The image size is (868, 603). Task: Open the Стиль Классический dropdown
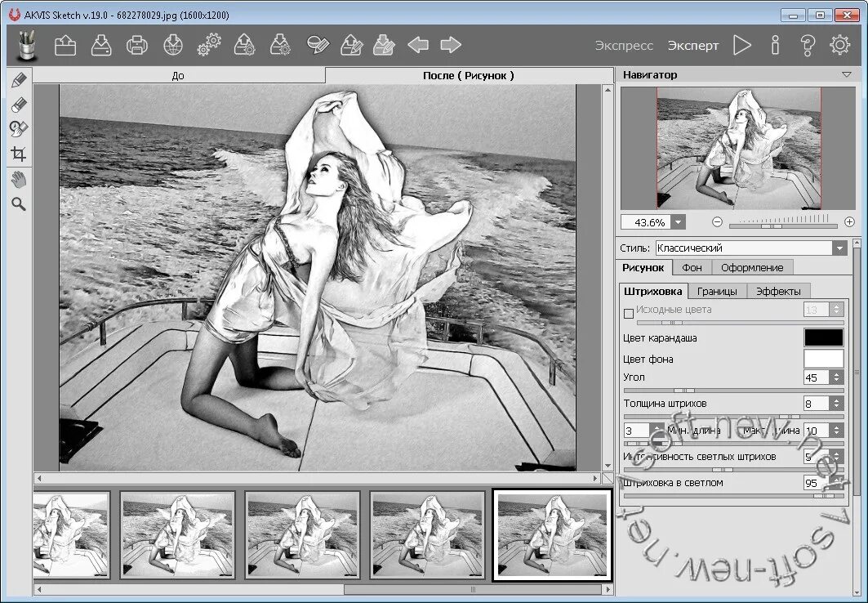[x=751, y=248]
